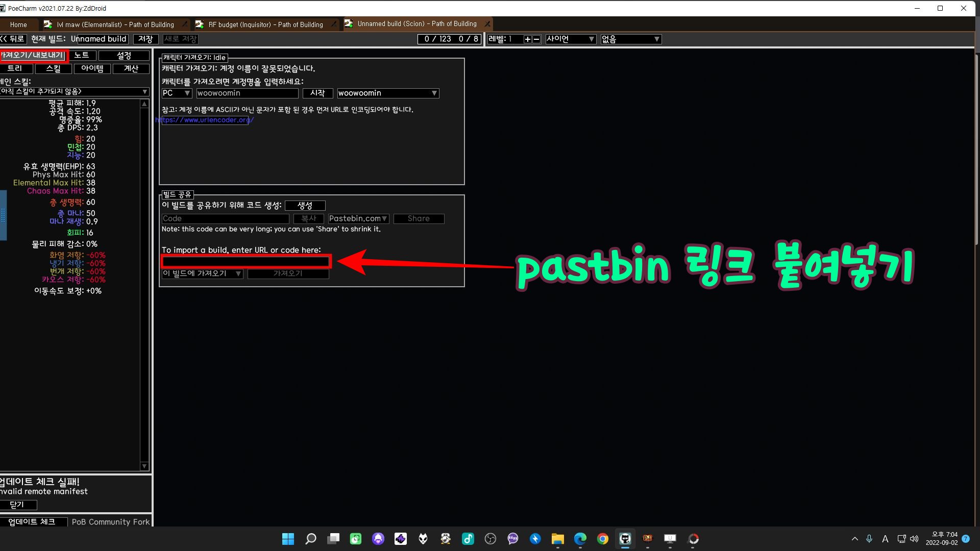
Task: Open the 트리 tree view button
Action: [15, 68]
